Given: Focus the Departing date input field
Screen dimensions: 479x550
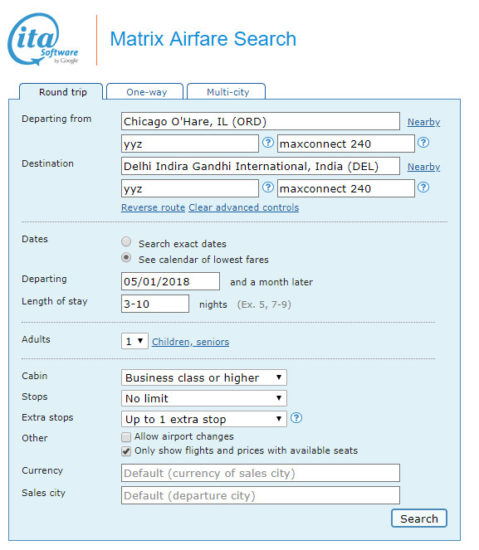Looking at the screenshot, I should pos(170,281).
